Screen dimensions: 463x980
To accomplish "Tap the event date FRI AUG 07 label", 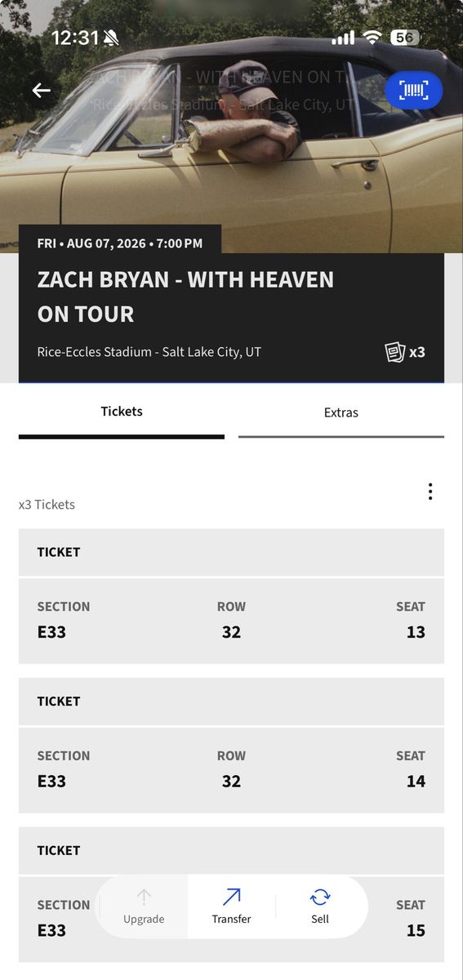I will 120,243.
